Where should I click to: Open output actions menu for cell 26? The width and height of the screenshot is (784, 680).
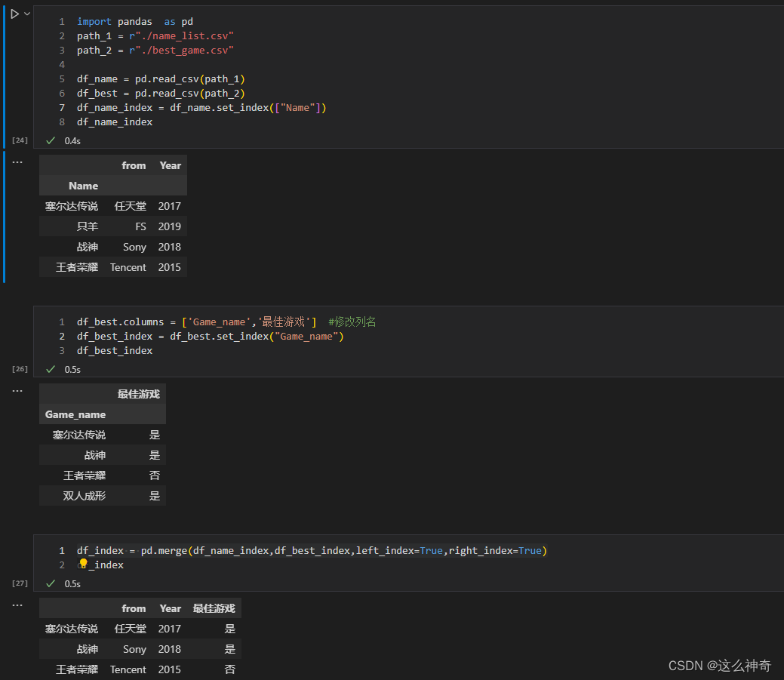coord(17,391)
